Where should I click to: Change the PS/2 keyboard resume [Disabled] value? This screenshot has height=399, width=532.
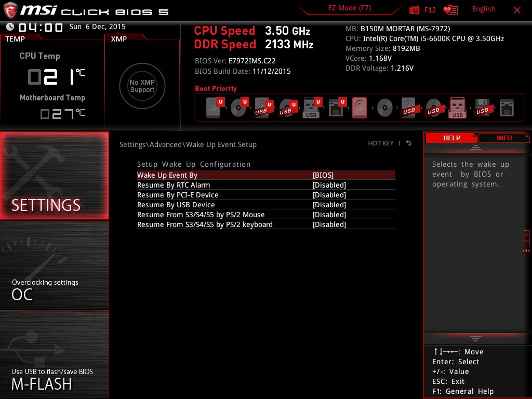click(329, 224)
